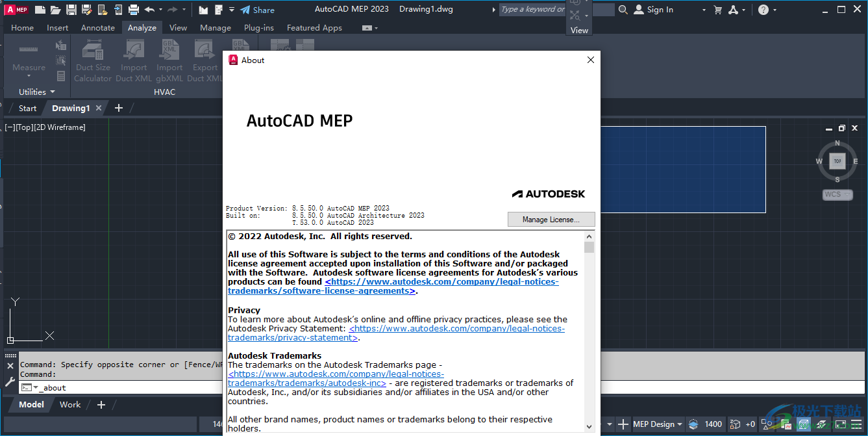Toggle annotation monitor in status bar
This screenshot has height=436, width=868.
point(786,424)
